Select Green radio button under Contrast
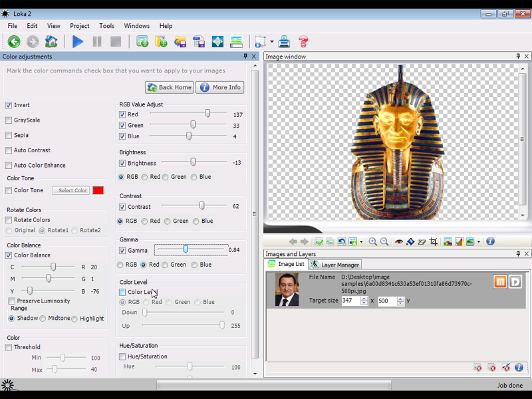This screenshot has width=532, height=399. pyautogui.click(x=168, y=221)
